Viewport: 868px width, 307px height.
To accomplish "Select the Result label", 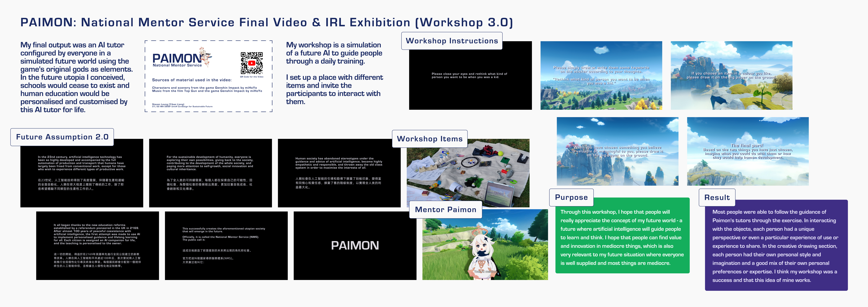I will click(717, 197).
